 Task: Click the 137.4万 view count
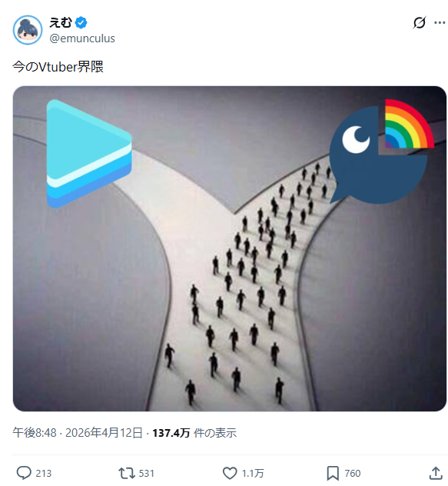[x=171, y=433]
